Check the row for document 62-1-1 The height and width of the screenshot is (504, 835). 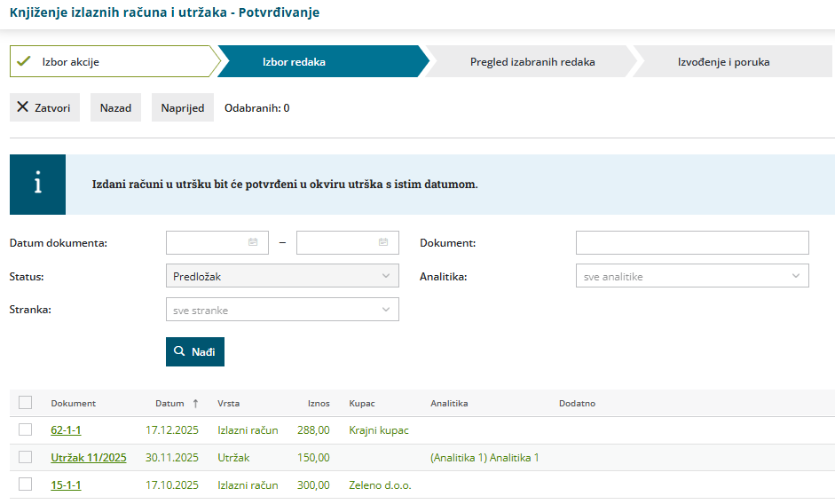[25, 429]
